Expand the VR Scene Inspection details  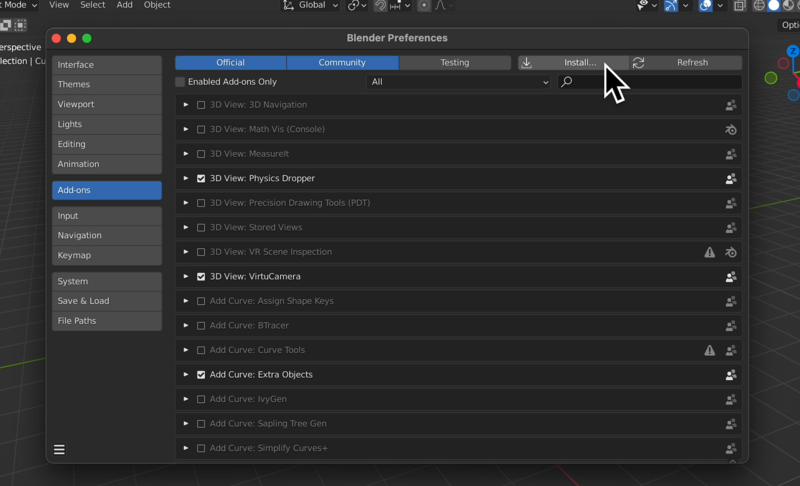186,251
